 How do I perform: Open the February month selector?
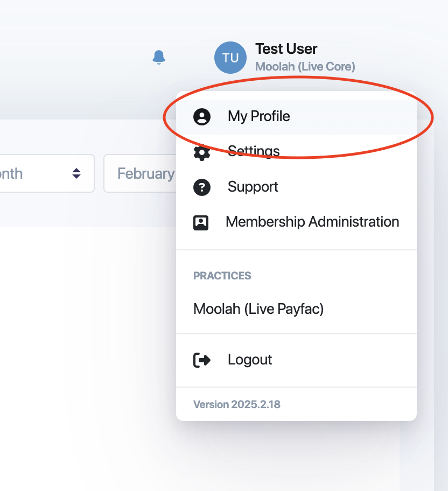tap(141, 173)
